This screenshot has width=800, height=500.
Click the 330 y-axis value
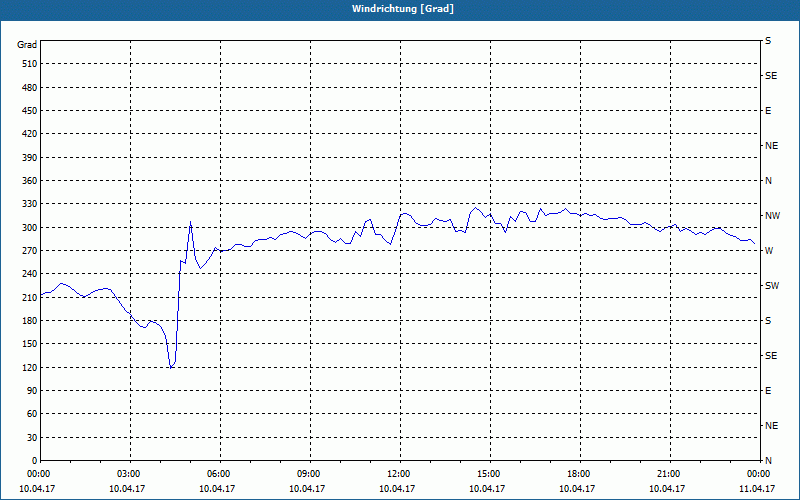coord(30,204)
